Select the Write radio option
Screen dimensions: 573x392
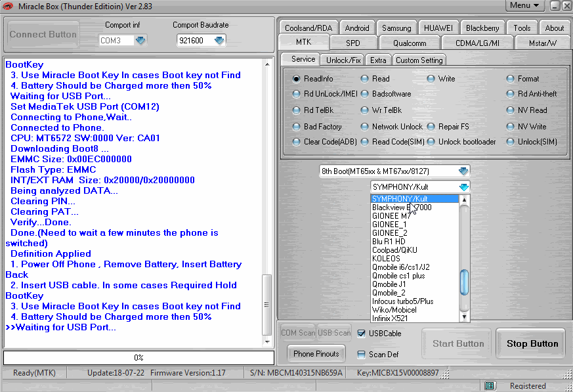click(x=431, y=79)
